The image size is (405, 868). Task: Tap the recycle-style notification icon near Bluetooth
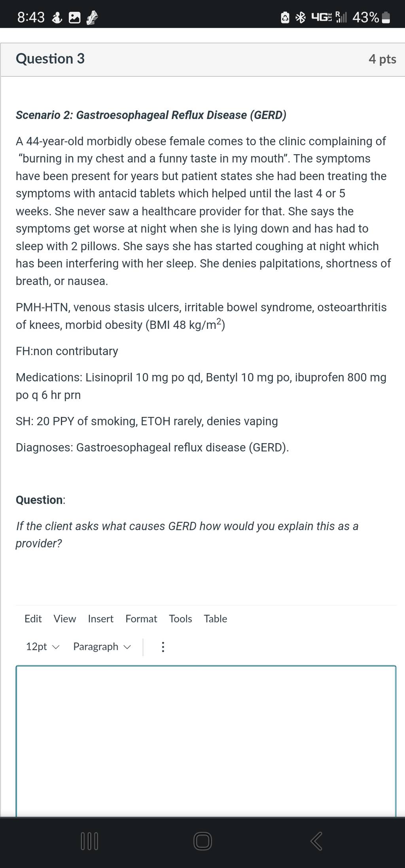[x=285, y=18]
